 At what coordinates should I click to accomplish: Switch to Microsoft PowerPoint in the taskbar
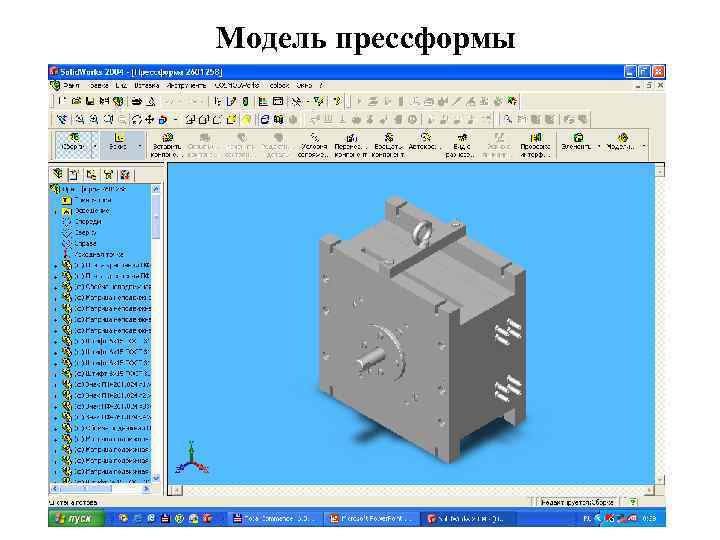click(x=371, y=518)
